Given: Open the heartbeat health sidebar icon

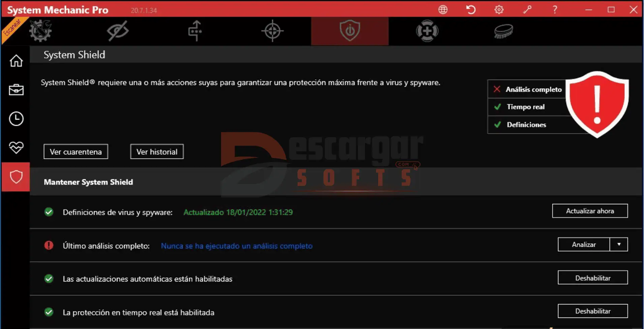Looking at the screenshot, I should (x=16, y=147).
